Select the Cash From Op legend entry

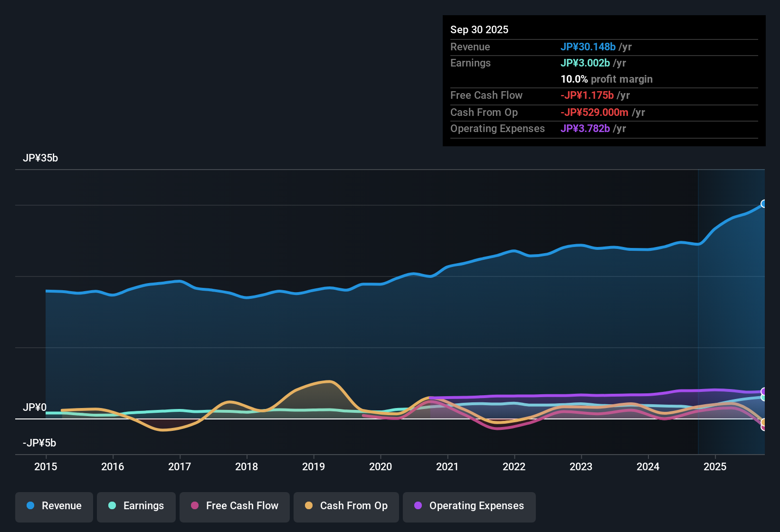point(346,506)
